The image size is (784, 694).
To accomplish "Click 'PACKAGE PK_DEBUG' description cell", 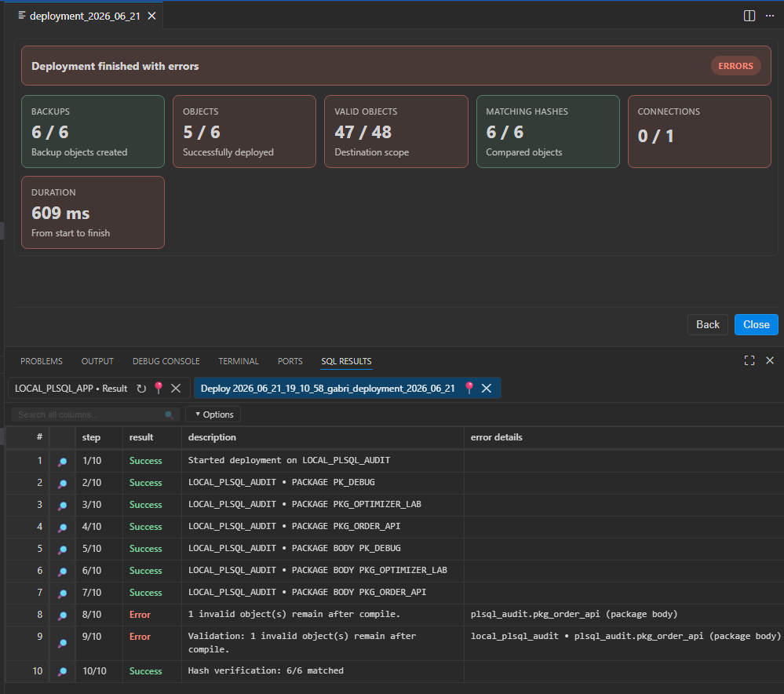I will pyautogui.click(x=323, y=482).
